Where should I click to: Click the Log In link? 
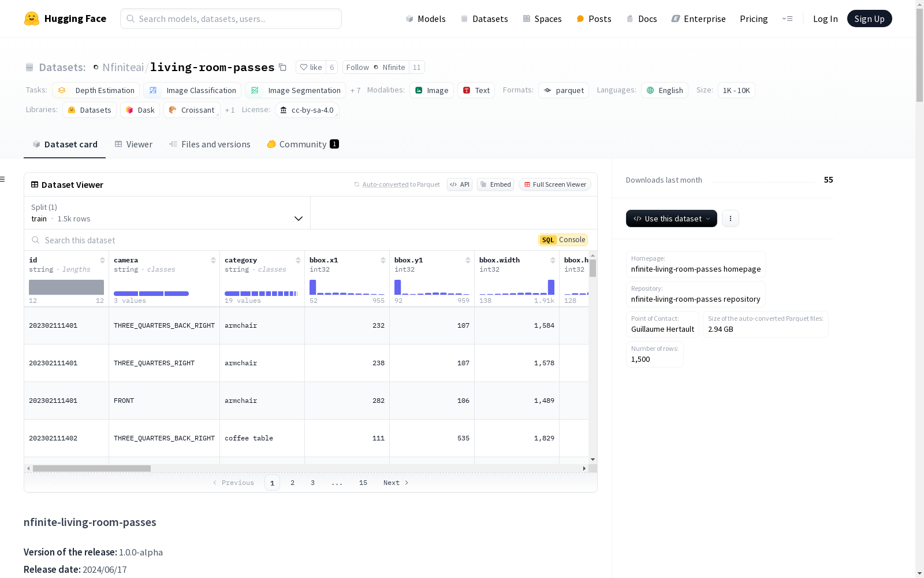point(825,18)
